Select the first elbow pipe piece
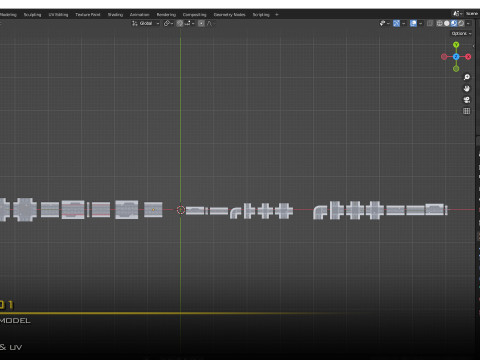This screenshot has width=480, height=360. tap(236, 213)
